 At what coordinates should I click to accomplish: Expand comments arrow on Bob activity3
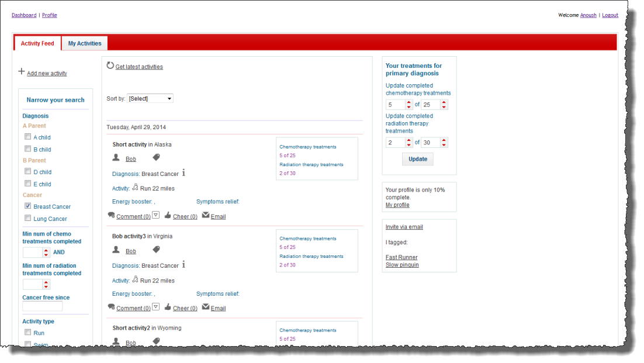click(x=155, y=307)
